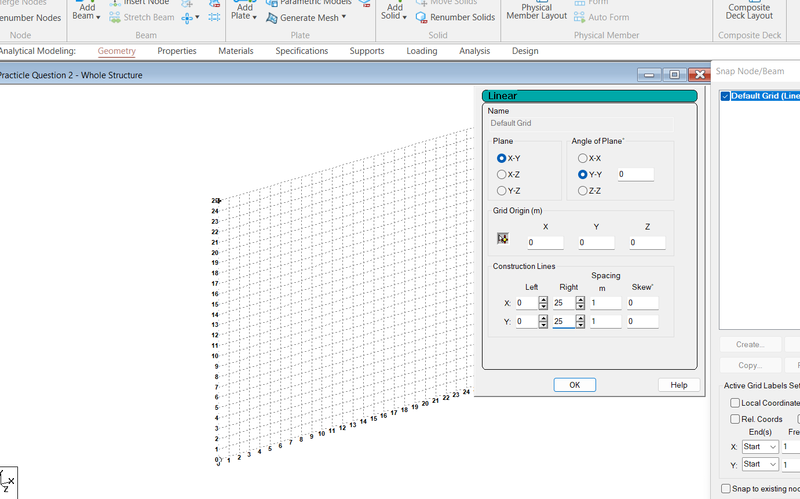
Task: Click Help in Linear grid dialog
Action: point(679,385)
